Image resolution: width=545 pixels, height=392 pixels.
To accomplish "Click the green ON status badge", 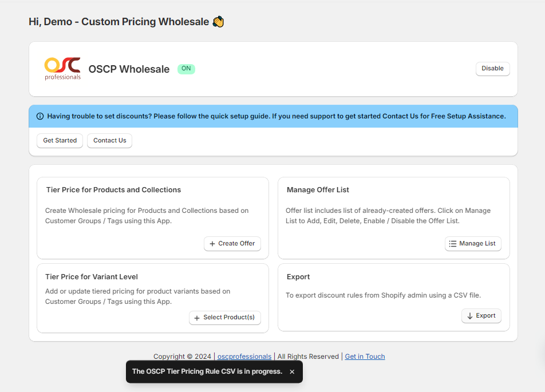I will click(x=186, y=69).
